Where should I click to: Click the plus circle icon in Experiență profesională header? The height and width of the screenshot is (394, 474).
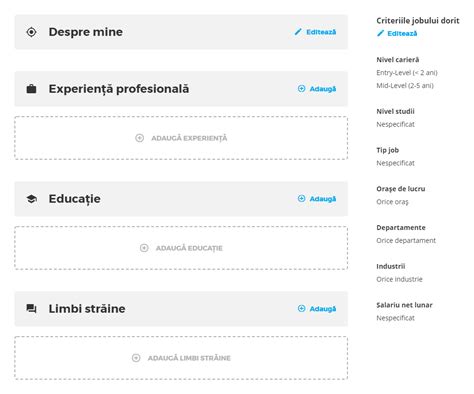coord(301,89)
